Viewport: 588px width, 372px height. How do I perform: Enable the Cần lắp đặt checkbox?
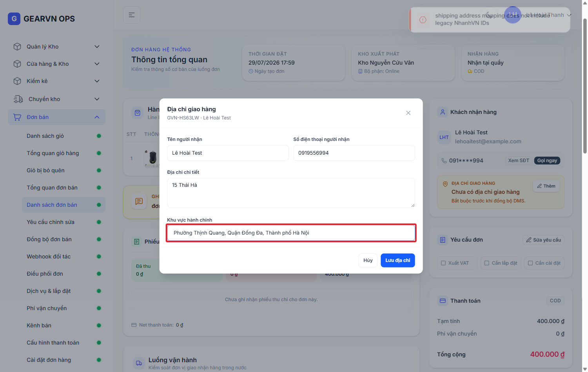point(487,263)
